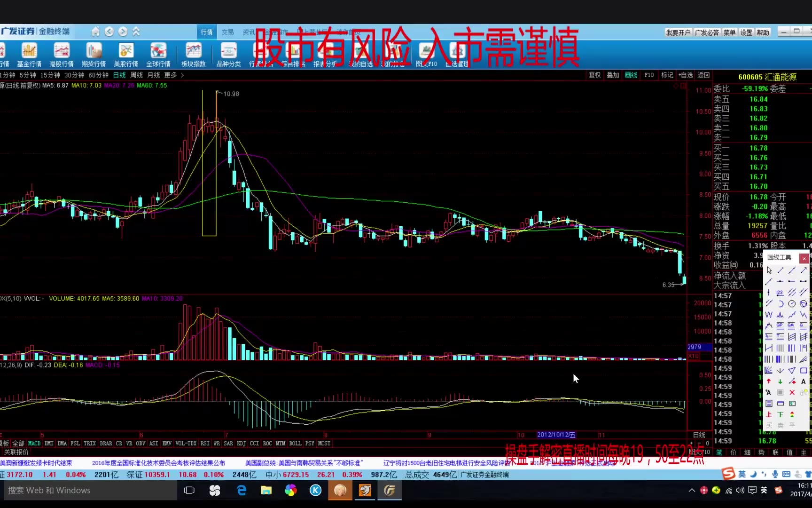The image size is (812, 508).
Task: Open the US–Korea trade news headline
Action: click(304, 463)
